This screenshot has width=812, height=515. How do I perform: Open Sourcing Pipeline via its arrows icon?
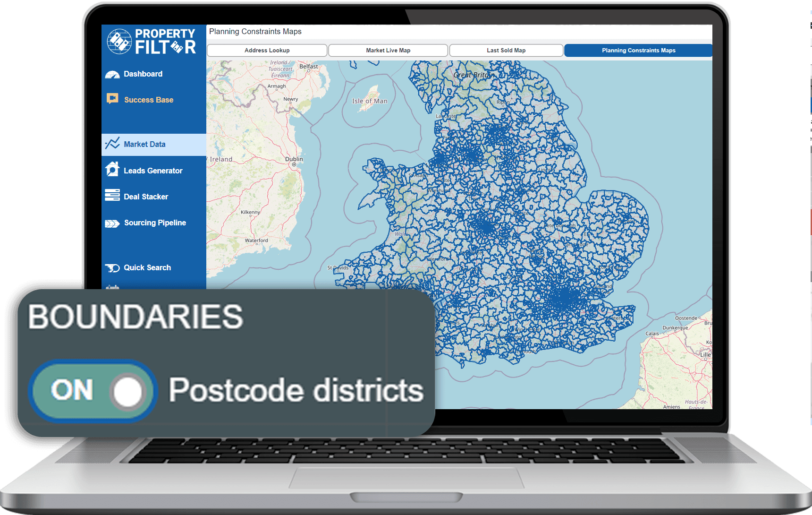[112, 223]
